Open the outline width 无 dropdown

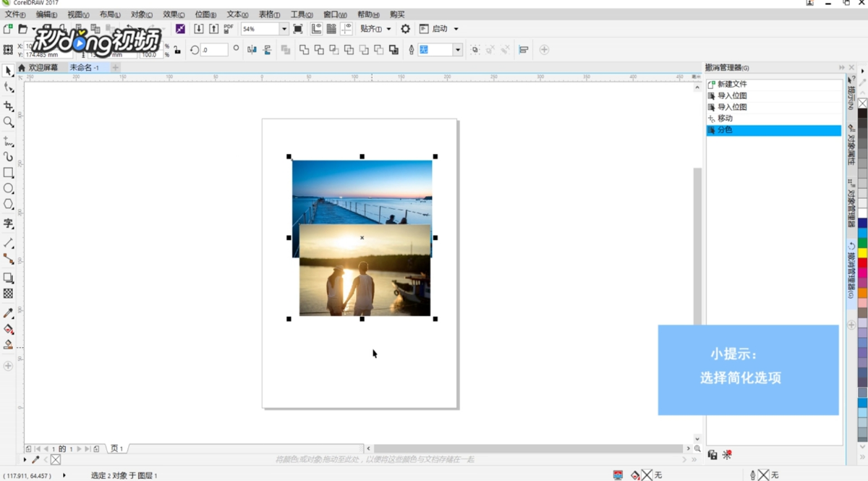tap(458, 50)
